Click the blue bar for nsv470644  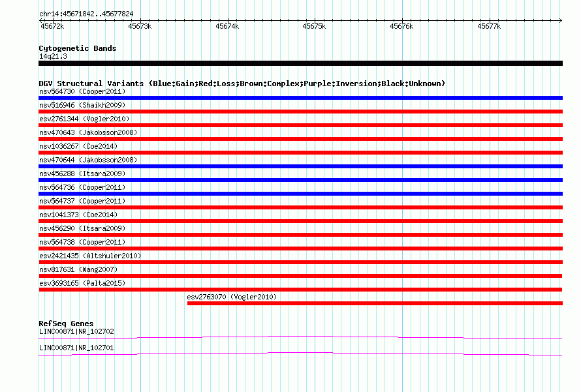coord(300,166)
